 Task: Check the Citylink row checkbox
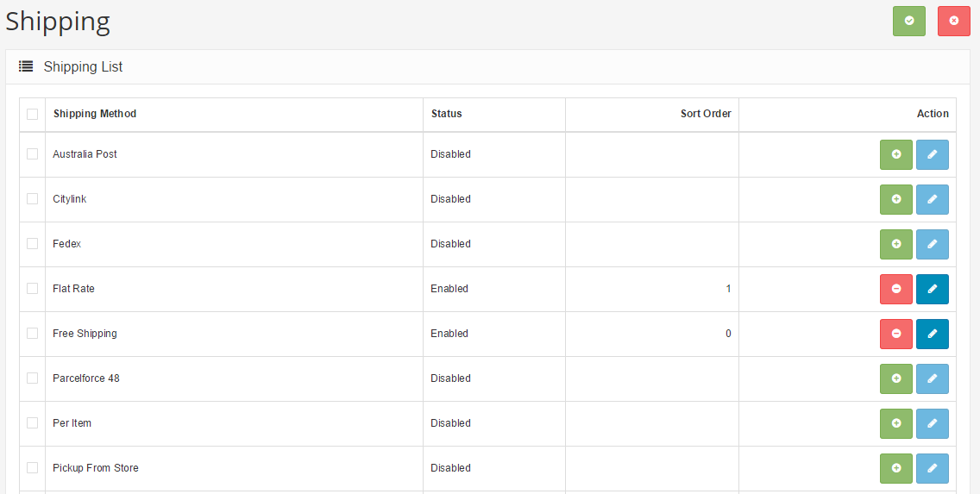33,198
